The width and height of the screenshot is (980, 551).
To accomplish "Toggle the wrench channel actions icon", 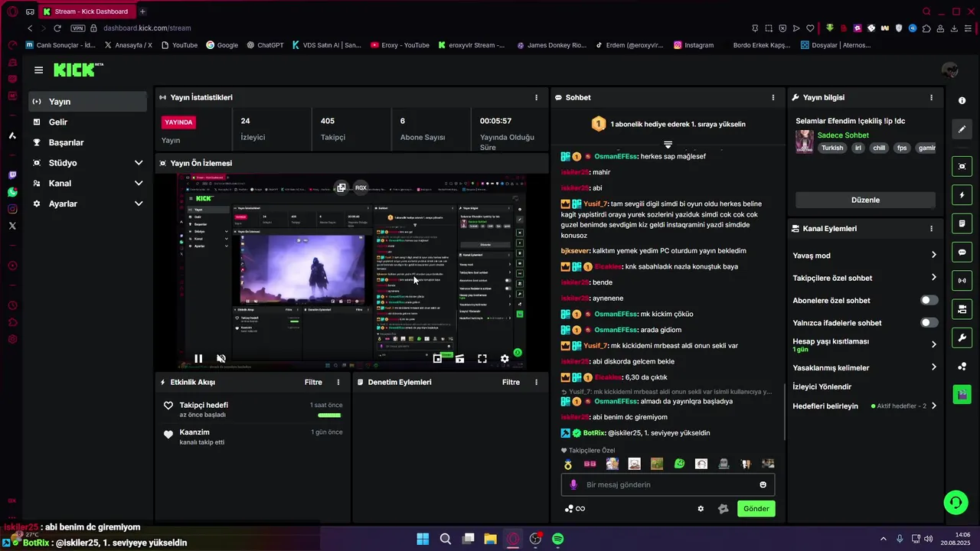I will tap(962, 337).
